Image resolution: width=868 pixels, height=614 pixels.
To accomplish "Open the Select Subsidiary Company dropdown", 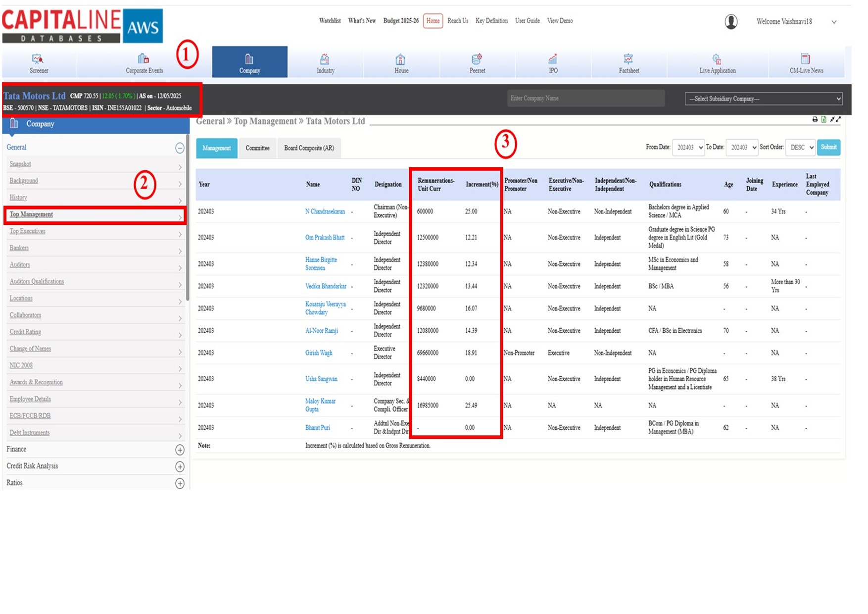I will click(x=764, y=99).
